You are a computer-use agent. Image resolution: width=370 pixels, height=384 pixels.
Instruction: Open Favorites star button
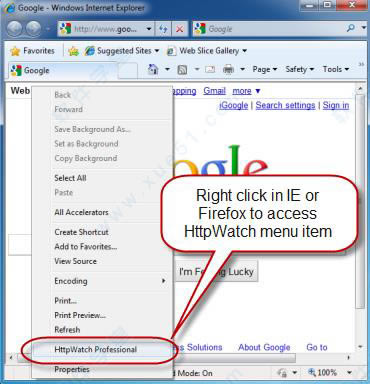32,51
